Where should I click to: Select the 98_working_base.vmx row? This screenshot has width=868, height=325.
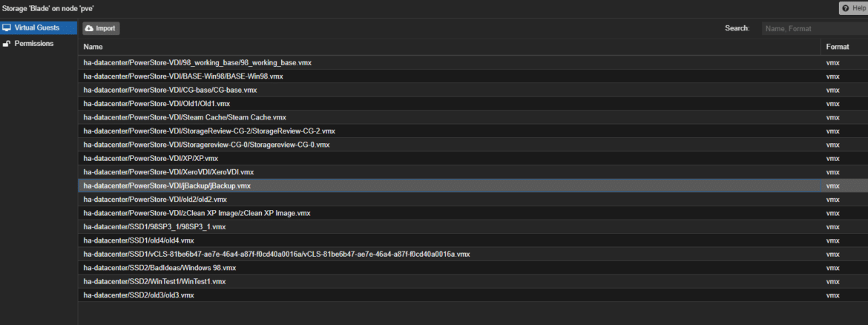click(x=473, y=62)
